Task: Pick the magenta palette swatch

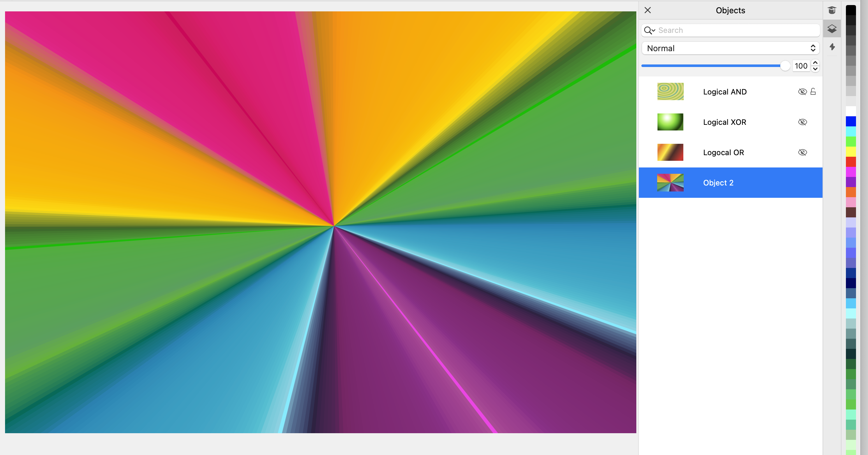Action: coord(850,172)
